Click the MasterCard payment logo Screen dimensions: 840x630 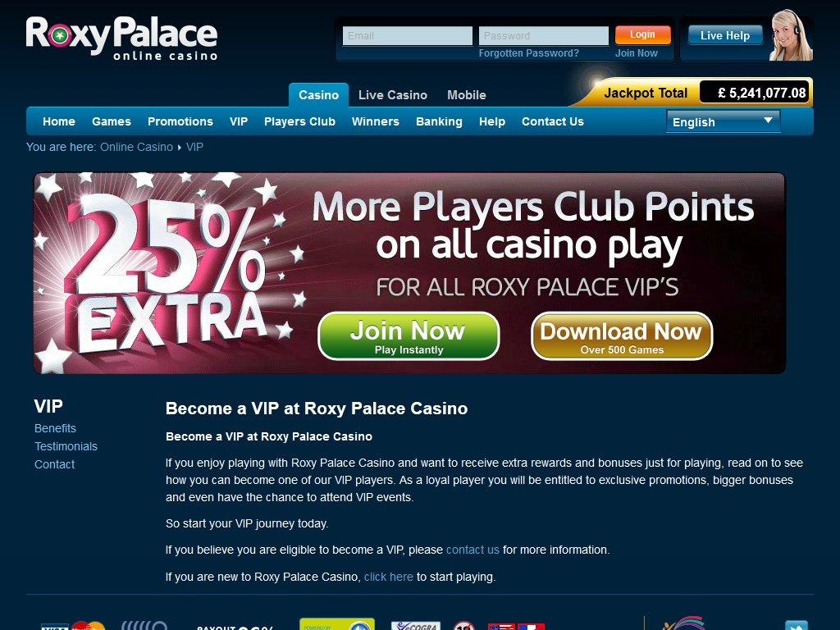[89, 626]
